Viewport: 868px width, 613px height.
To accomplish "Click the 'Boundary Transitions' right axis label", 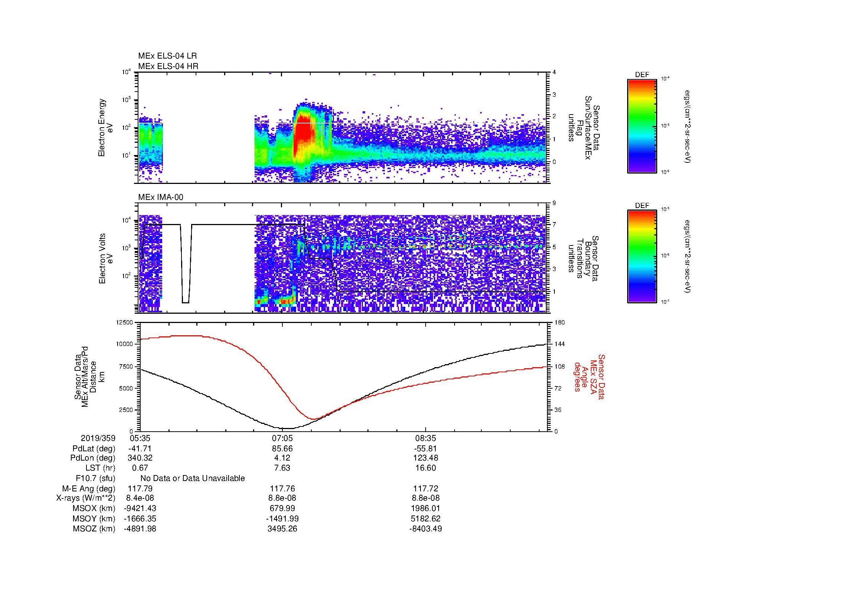I will pyautogui.click(x=584, y=259).
